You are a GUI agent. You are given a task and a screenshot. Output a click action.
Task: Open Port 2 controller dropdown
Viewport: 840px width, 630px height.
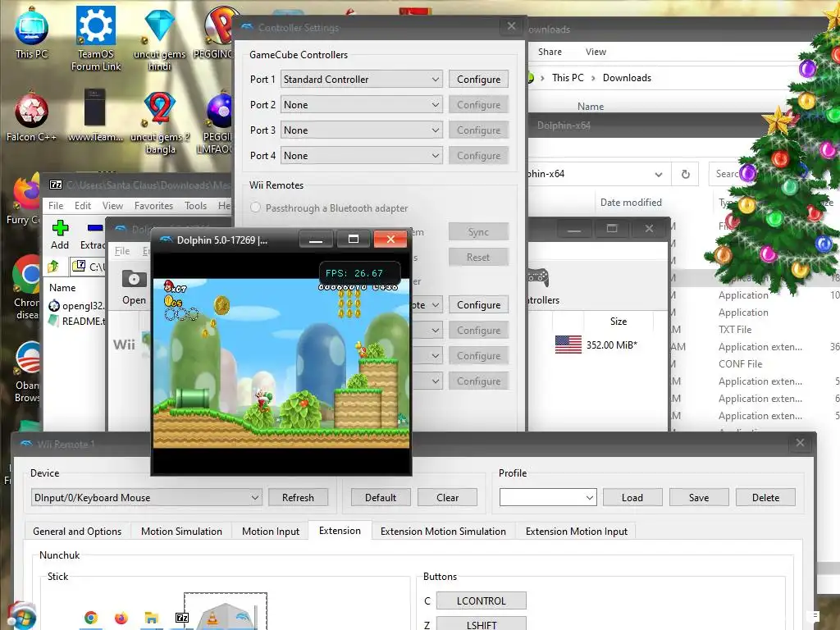pyautogui.click(x=362, y=105)
